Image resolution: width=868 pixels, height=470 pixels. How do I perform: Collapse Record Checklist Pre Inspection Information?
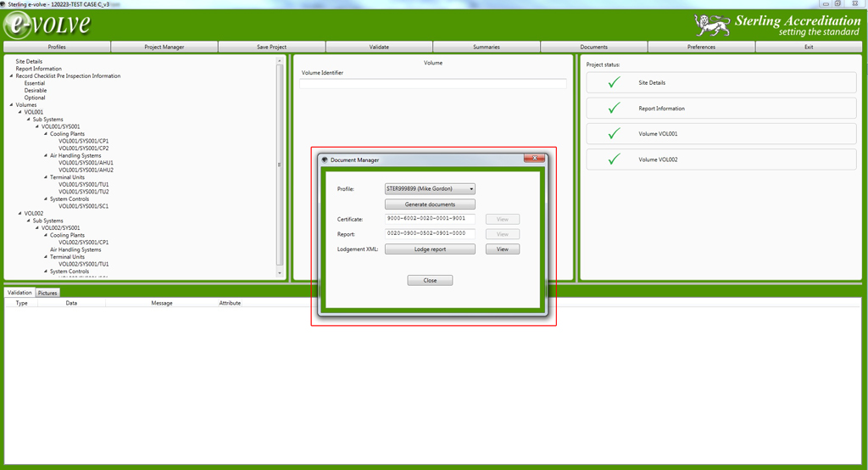[x=12, y=76]
